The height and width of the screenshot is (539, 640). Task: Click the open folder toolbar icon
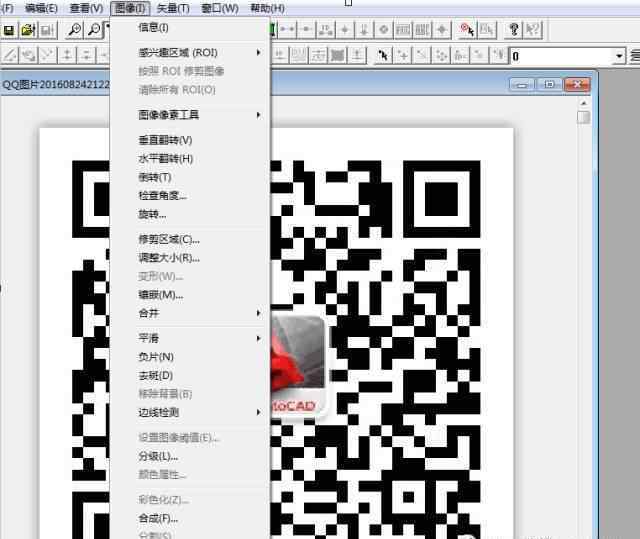pyautogui.click(x=28, y=30)
